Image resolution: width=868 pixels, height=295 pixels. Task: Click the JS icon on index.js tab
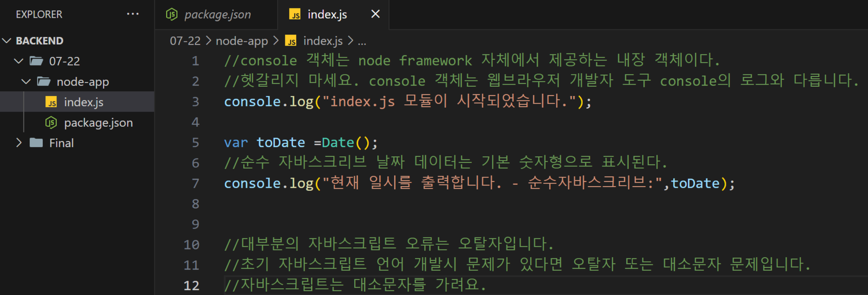click(x=295, y=14)
